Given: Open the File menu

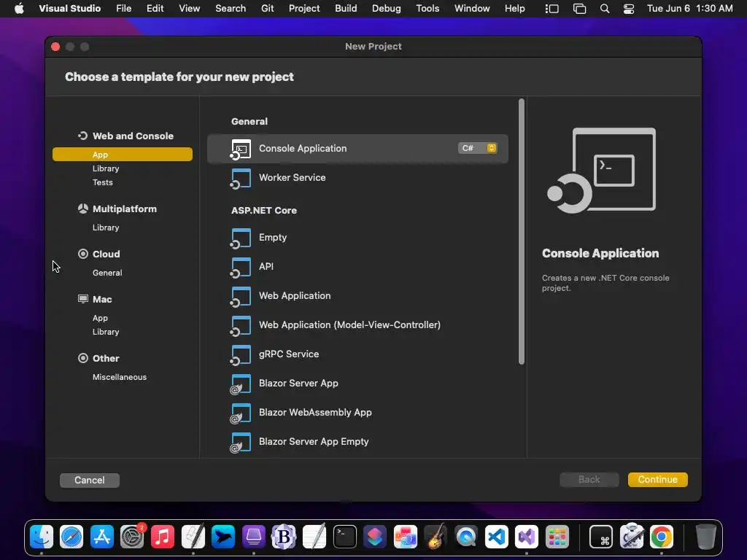Looking at the screenshot, I should (123, 9).
